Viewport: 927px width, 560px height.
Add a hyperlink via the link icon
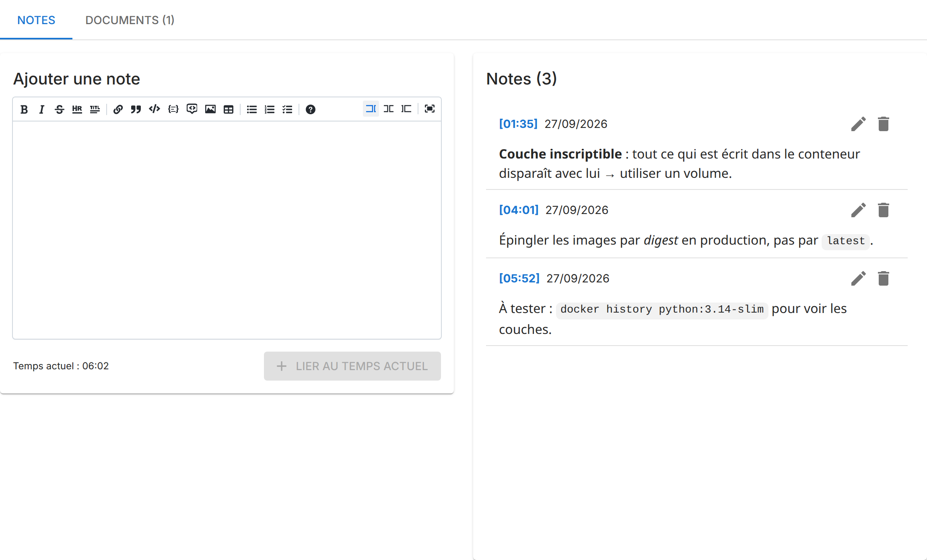tap(118, 109)
